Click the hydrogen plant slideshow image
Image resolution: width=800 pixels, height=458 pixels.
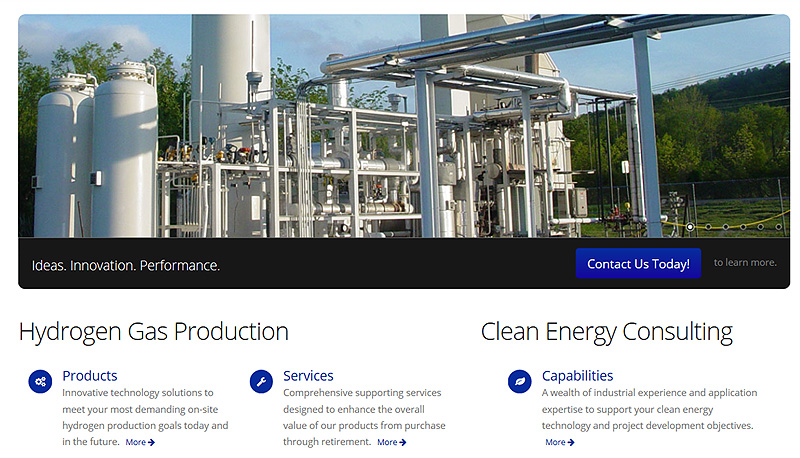coord(404,125)
